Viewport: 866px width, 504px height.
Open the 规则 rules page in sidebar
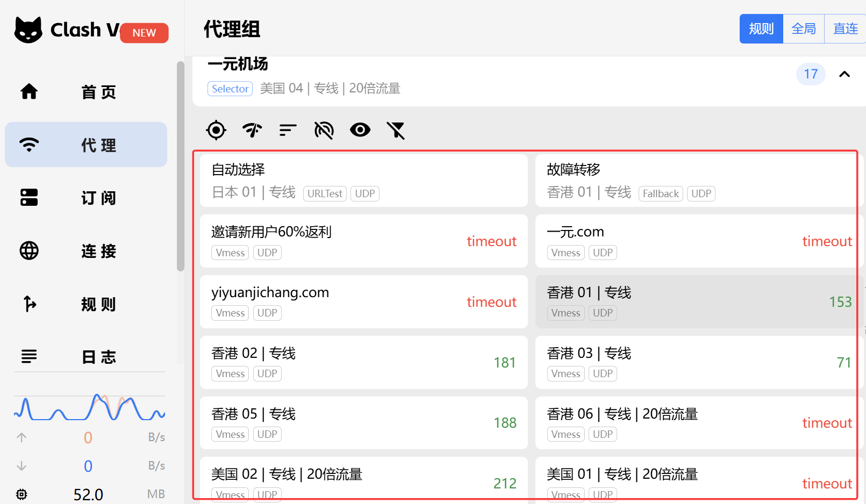(86, 304)
